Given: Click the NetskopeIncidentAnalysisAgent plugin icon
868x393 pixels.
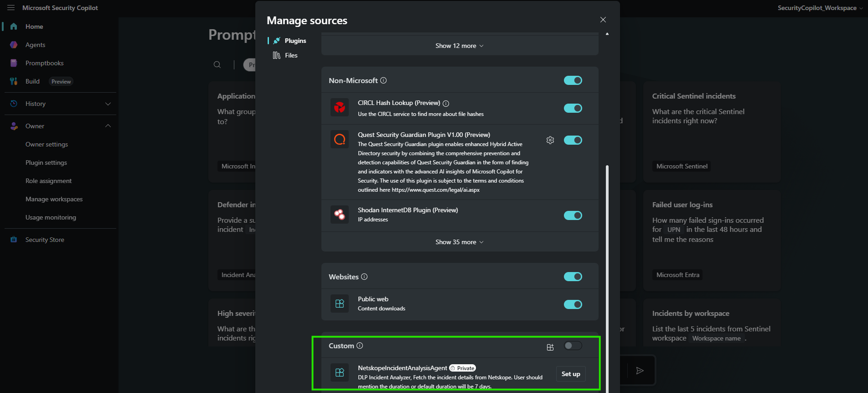Looking at the screenshot, I should click(x=340, y=372).
